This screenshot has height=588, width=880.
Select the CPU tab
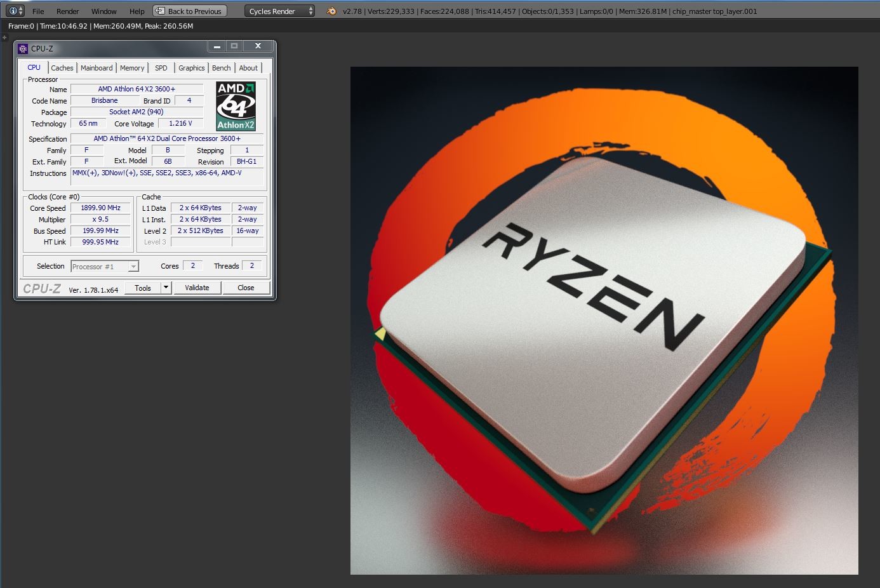point(34,67)
